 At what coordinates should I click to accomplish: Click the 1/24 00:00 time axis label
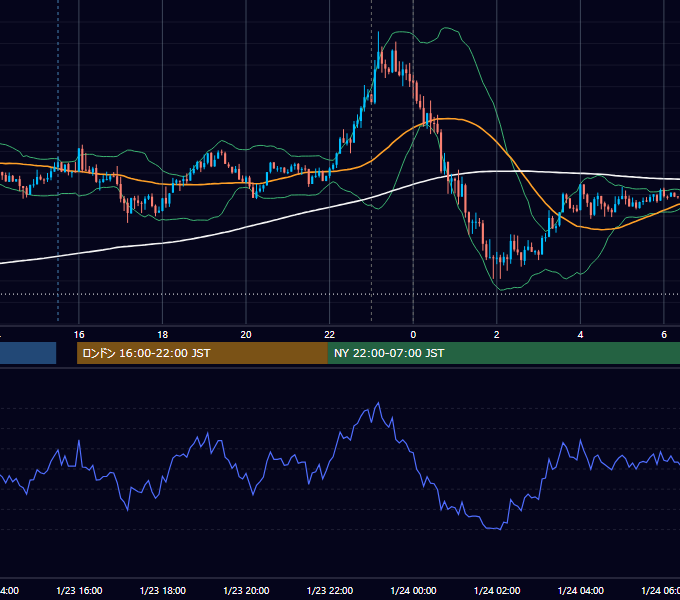coord(413,590)
